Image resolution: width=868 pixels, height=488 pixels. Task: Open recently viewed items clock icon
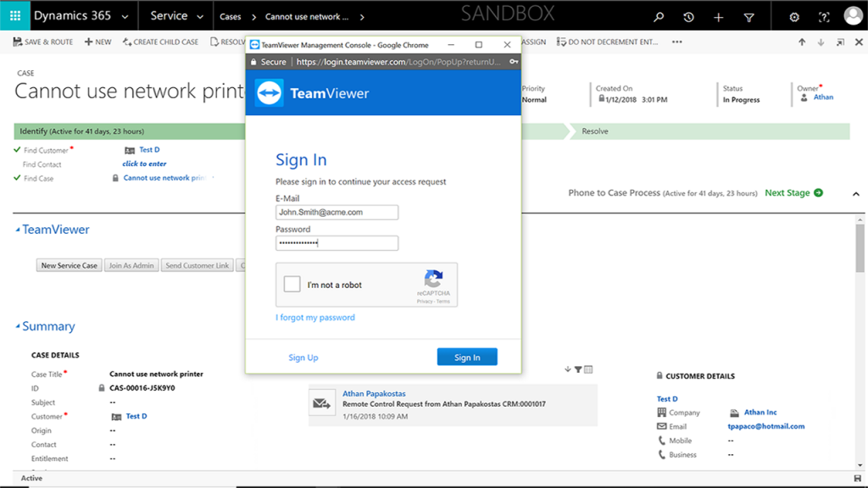tap(688, 15)
